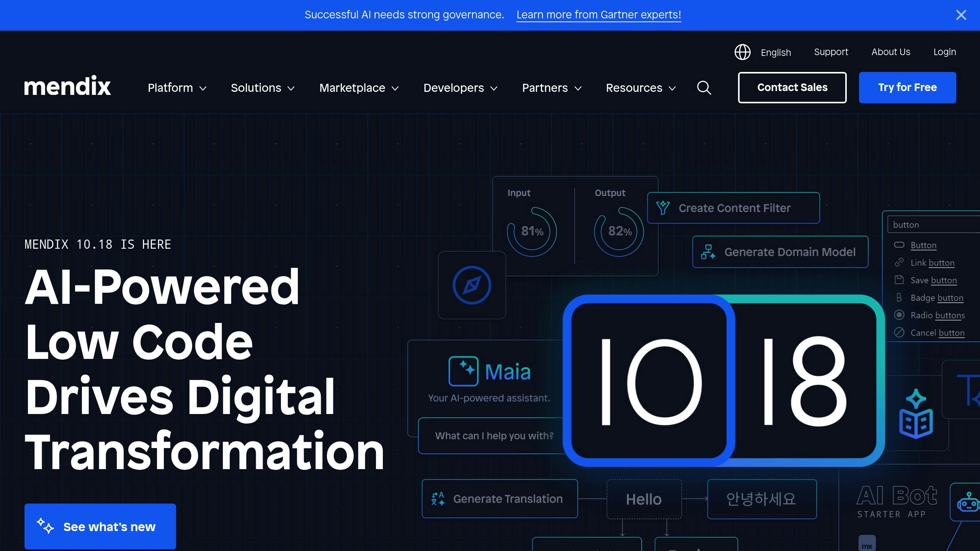Open the Support page

click(x=831, y=52)
